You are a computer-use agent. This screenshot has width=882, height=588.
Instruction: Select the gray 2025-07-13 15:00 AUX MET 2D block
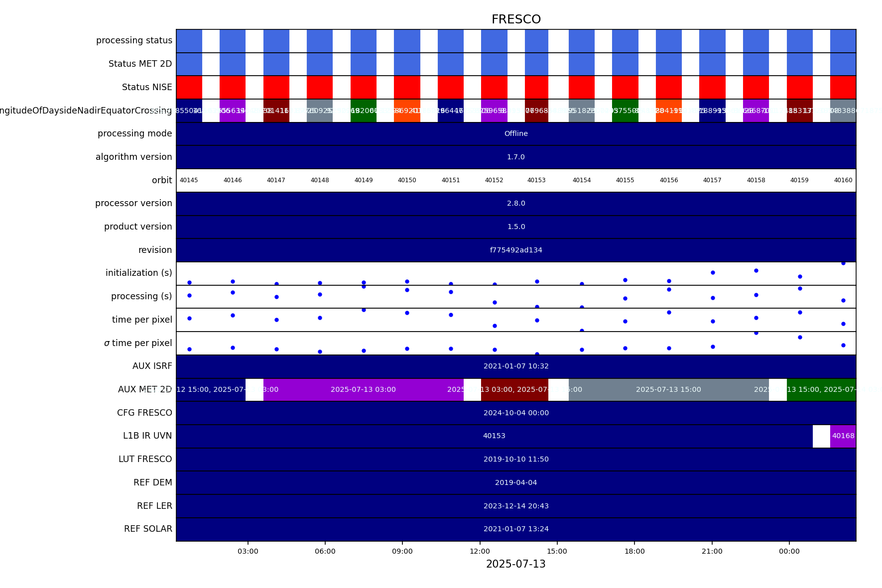pos(668,389)
